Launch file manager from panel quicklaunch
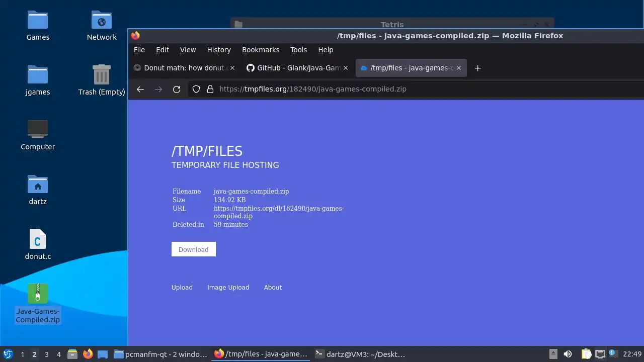 [72, 354]
